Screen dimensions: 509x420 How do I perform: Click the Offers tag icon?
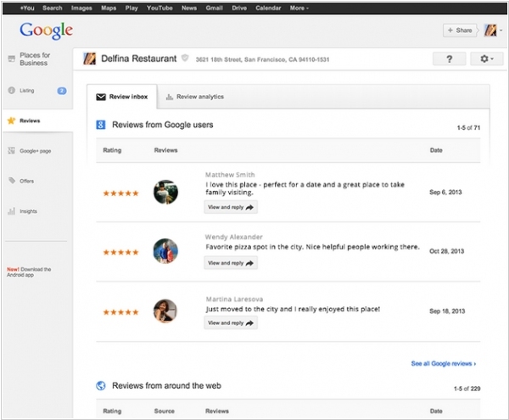(x=12, y=181)
